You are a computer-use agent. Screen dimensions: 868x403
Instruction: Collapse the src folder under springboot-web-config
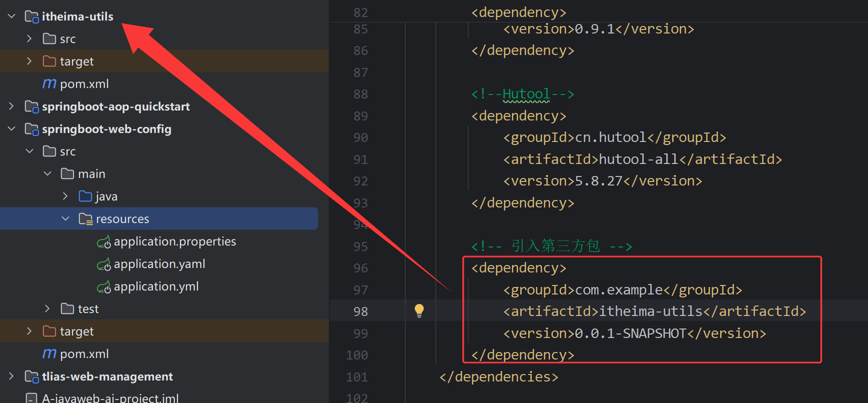(29, 151)
